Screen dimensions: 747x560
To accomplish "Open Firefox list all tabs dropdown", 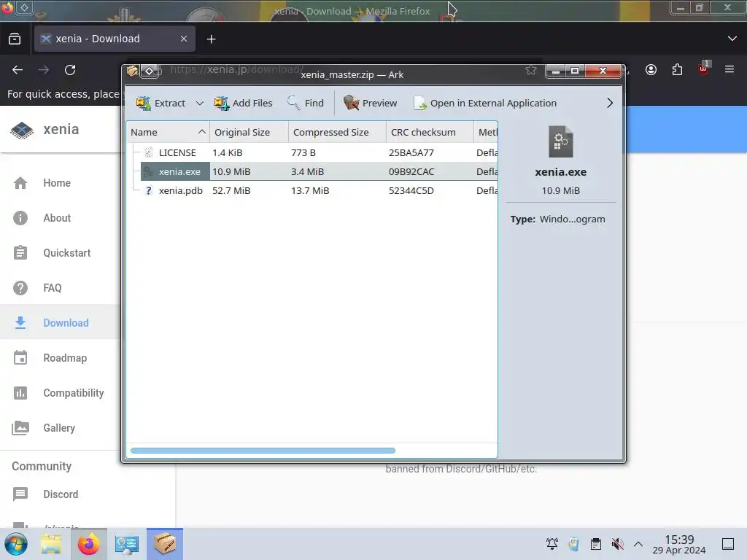I will pos(732,39).
